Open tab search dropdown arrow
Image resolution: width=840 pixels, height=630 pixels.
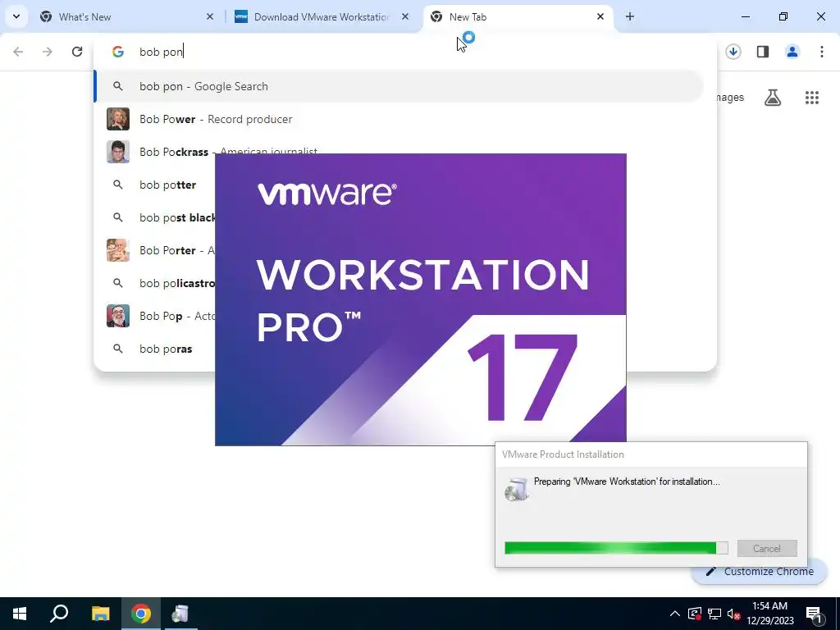(x=16, y=16)
